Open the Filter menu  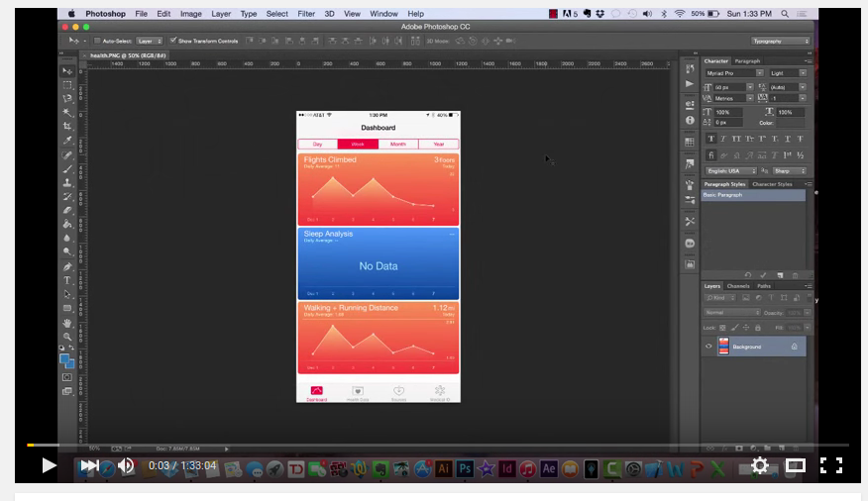click(x=306, y=14)
